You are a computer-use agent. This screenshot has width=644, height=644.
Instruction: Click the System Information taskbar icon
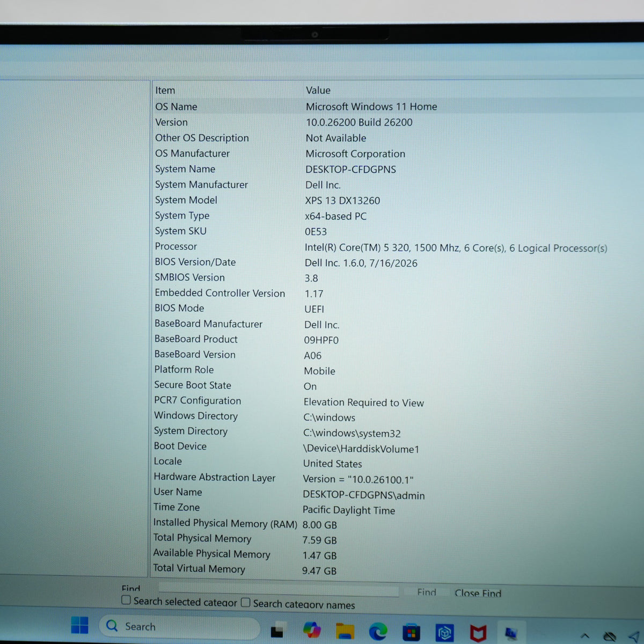pyautogui.click(x=511, y=634)
